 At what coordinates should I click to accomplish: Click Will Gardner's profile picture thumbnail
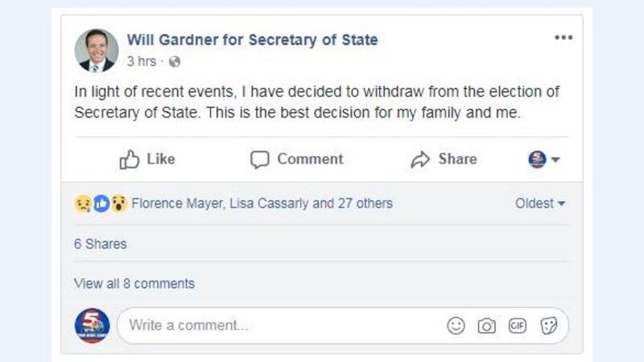(x=97, y=50)
